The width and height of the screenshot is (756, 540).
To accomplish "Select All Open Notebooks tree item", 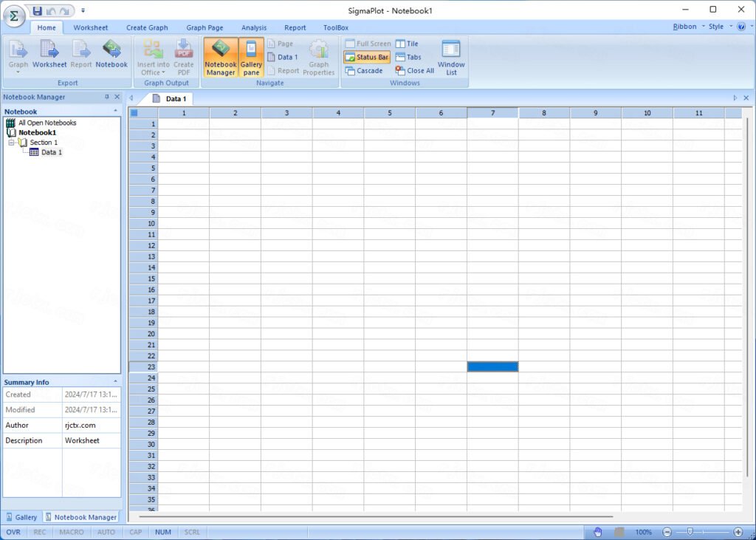I will [47, 123].
